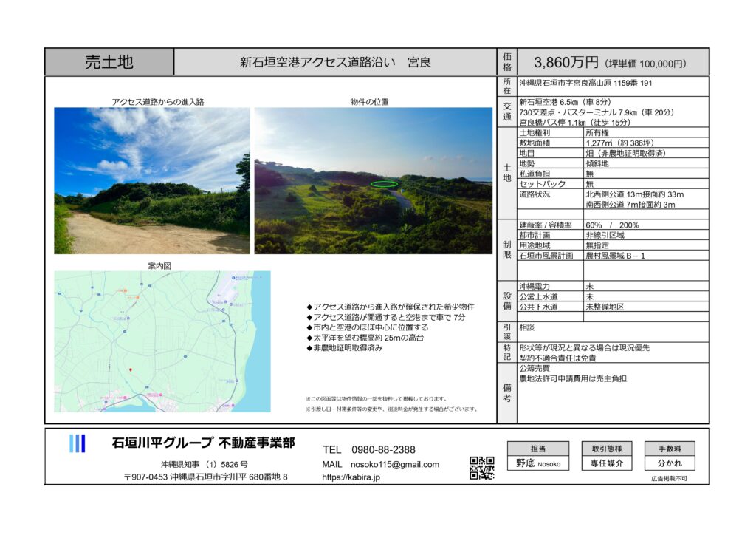Click the QR code in the footer
The width and height of the screenshot is (756, 535).
coord(481,468)
